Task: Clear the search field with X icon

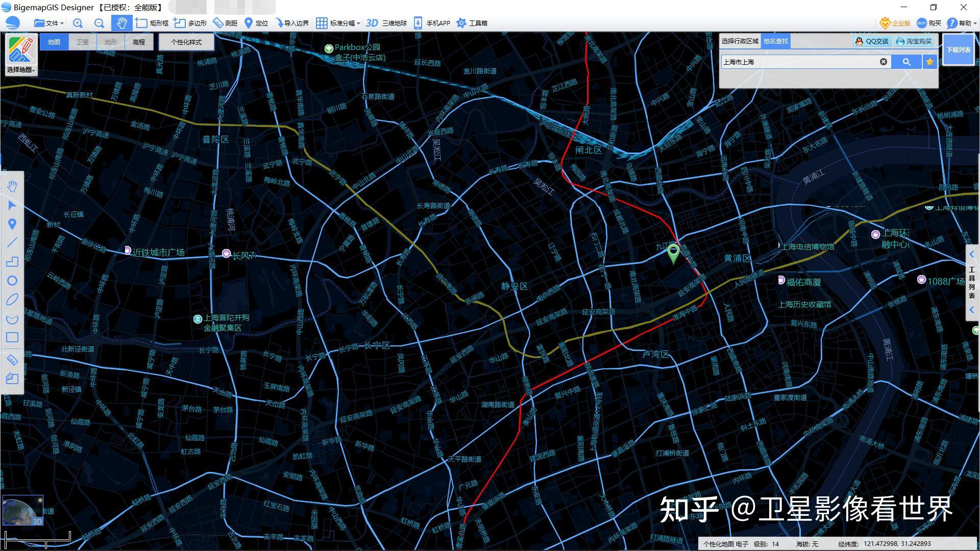Action: [884, 62]
